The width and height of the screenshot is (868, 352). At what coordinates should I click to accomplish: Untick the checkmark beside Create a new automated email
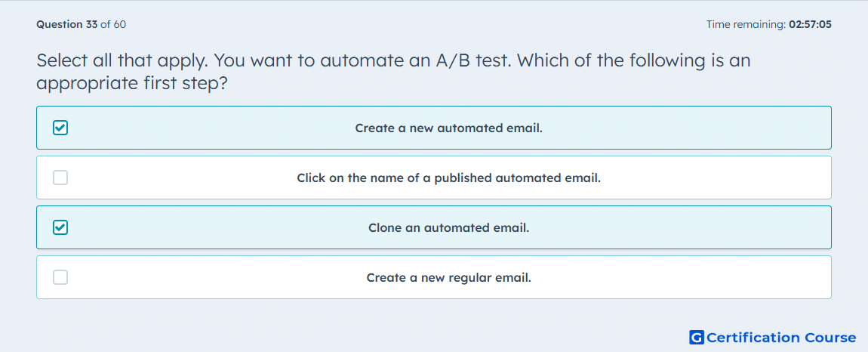60,128
